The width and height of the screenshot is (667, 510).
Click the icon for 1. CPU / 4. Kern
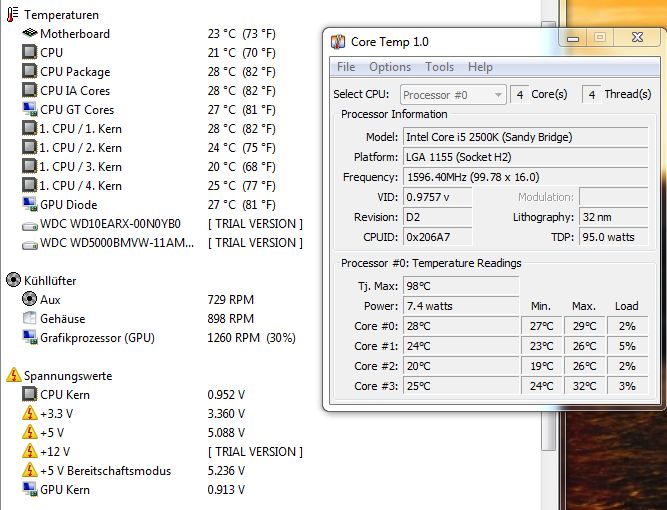[29, 185]
